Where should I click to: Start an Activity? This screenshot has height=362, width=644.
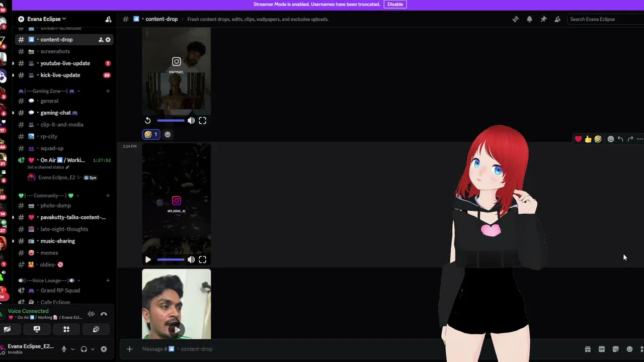66,329
